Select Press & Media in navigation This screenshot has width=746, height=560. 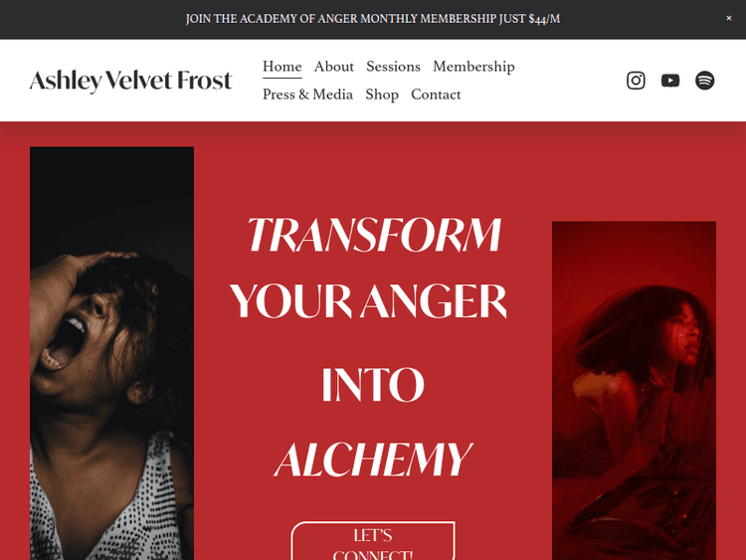coord(307,94)
